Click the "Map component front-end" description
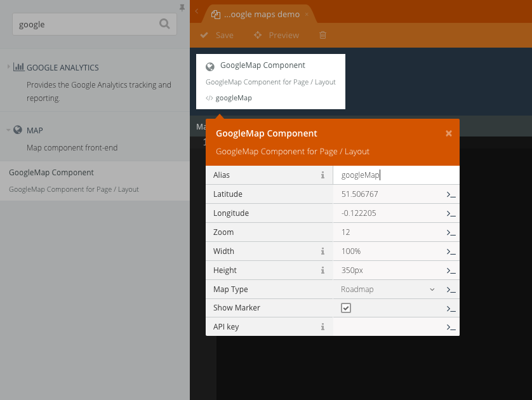The image size is (532, 400). pyautogui.click(x=72, y=147)
